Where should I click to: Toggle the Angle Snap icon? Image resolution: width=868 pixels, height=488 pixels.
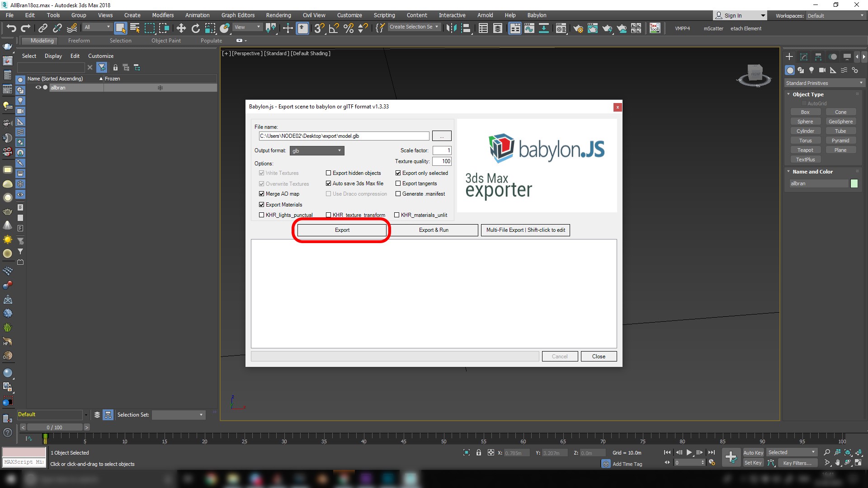(334, 28)
